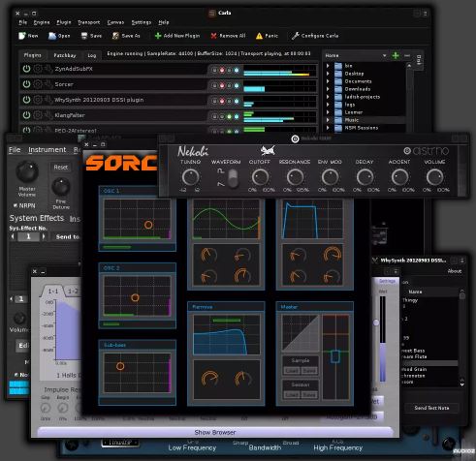The width and height of the screenshot is (476, 461).
Task: Toggle ZynAddSubFX plugin power button
Action: point(26,69)
